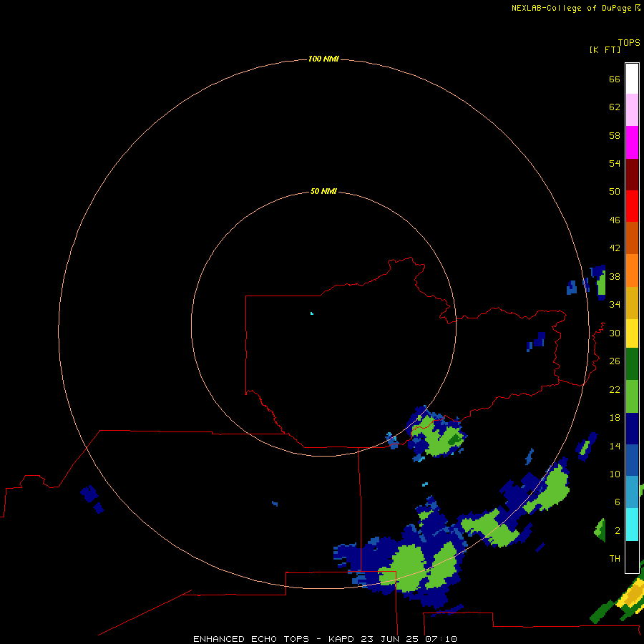Click the dark orange legend band

632,238
